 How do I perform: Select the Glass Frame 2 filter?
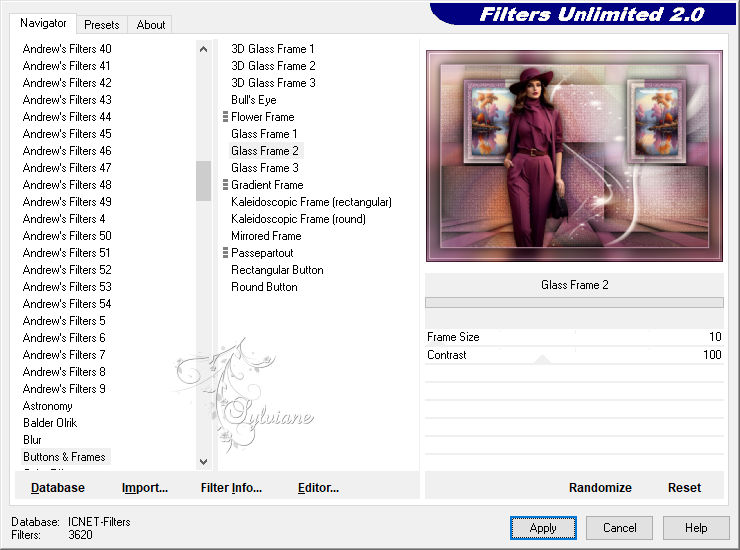tap(265, 151)
